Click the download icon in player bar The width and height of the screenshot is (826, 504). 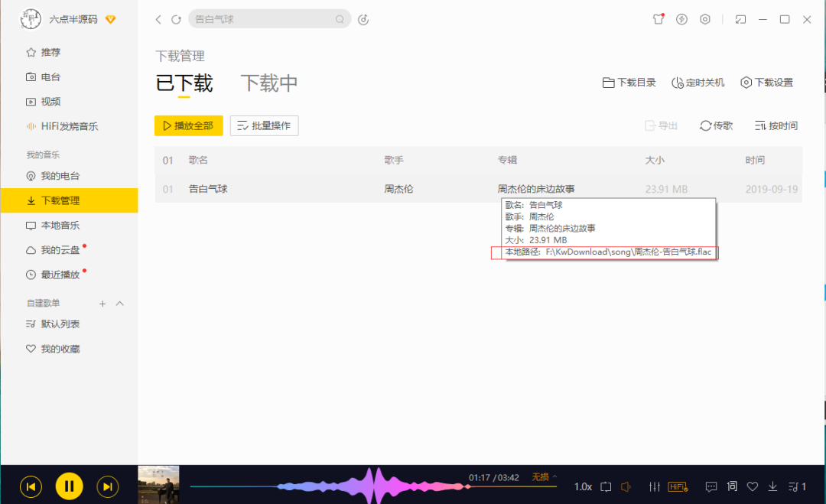point(772,486)
